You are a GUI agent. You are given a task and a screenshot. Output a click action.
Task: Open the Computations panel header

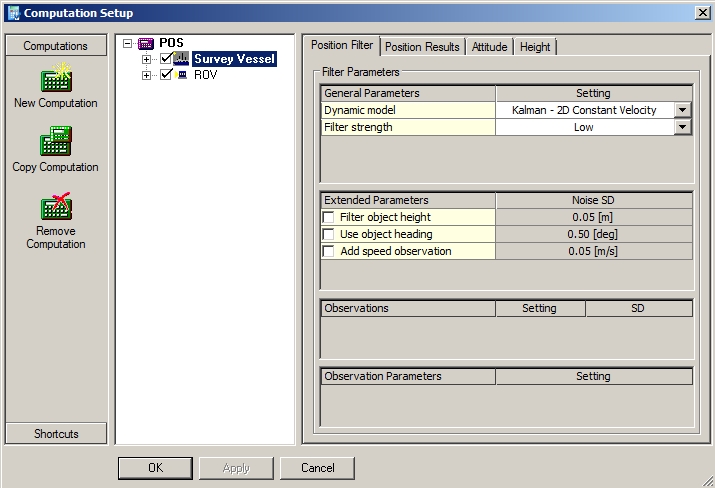56,46
